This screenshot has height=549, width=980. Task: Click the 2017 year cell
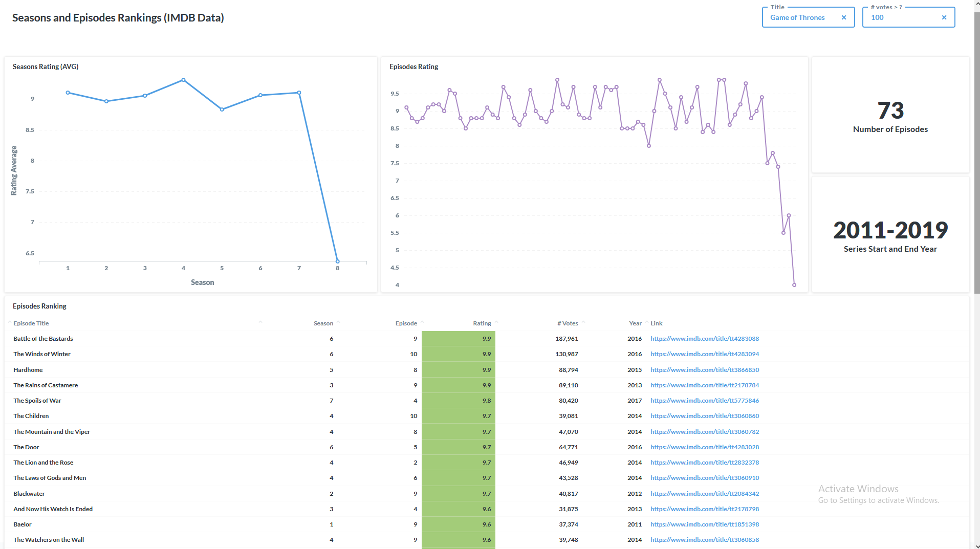(635, 401)
